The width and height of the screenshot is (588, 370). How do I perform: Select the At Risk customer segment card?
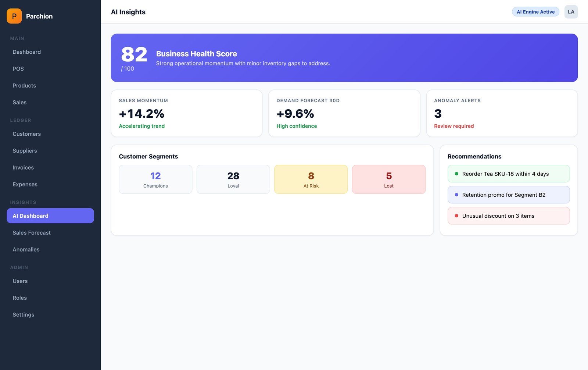[311, 179]
